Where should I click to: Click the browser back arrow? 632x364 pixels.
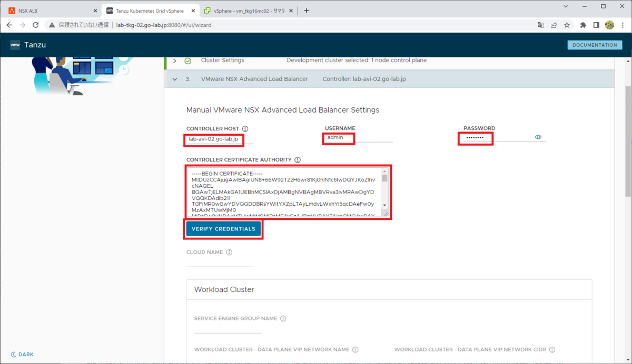[x=9, y=25]
